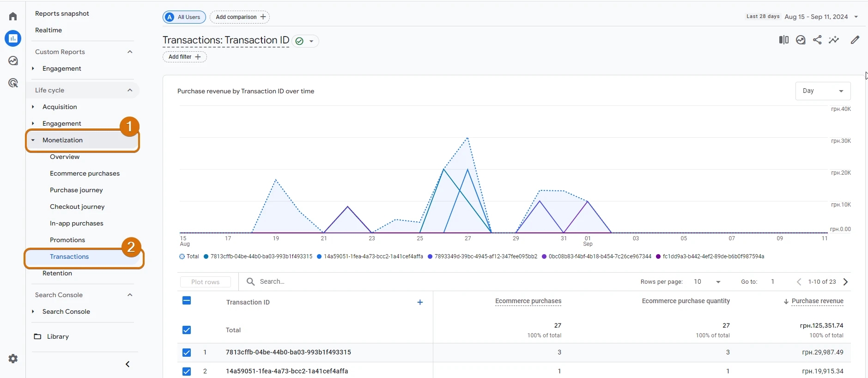Collapse the Search Console section chevron
This screenshot has height=378, width=868.
[x=130, y=295]
